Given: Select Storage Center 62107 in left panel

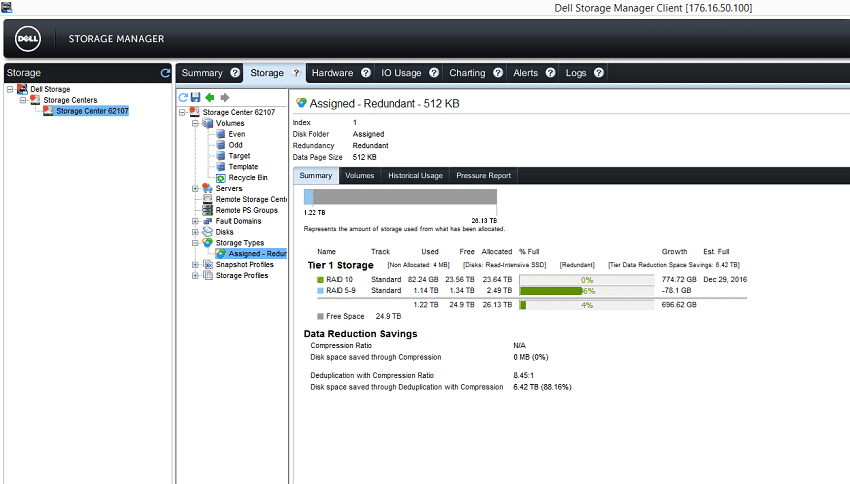Looking at the screenshot, I should point(92,111).
